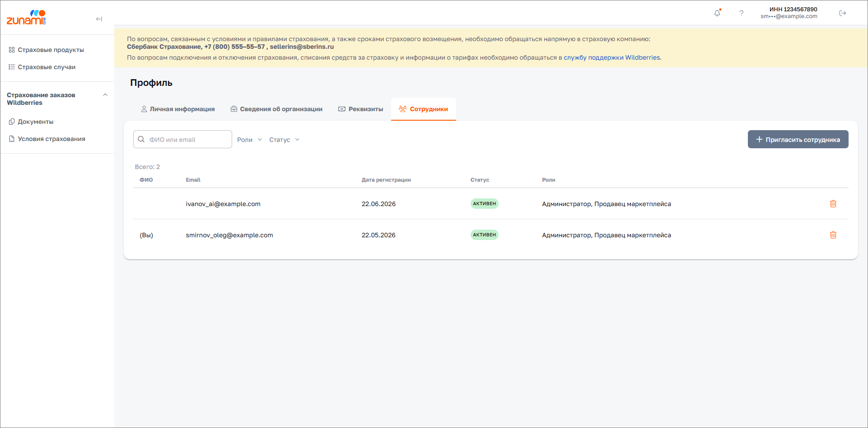Click roles text in ivanov_ai row

coord(607,204)
